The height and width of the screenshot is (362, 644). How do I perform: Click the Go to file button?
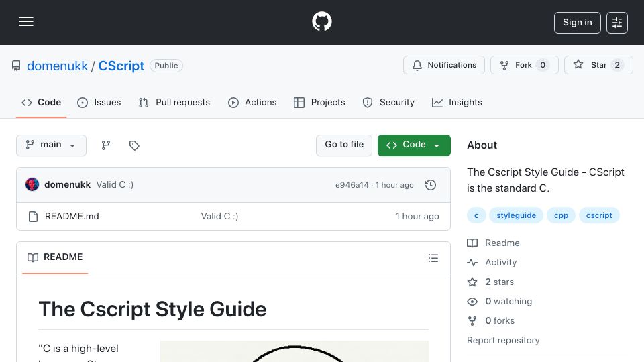[344, 145]
